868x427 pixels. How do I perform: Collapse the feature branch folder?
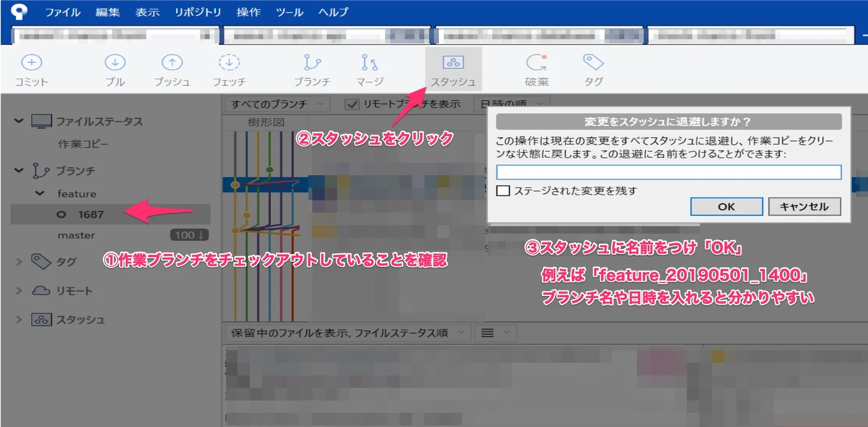point(40,194)
